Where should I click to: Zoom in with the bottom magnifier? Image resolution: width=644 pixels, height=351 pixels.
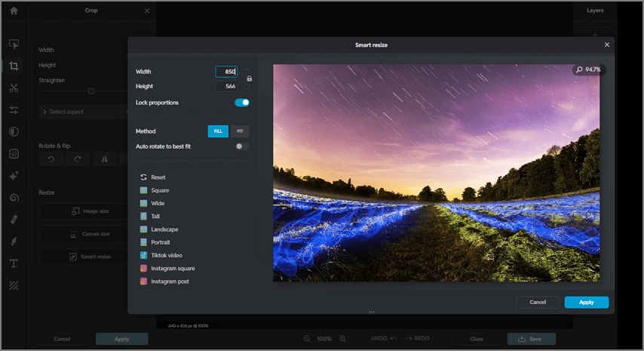[342, 339]
